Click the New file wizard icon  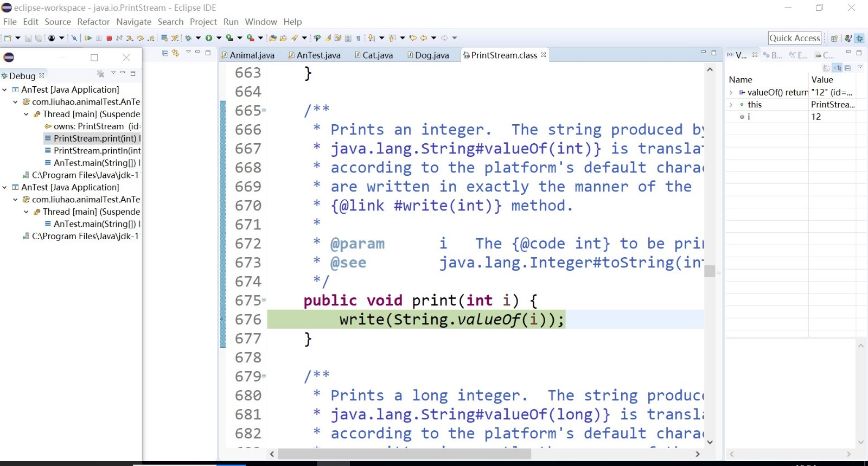pos(8,38)
